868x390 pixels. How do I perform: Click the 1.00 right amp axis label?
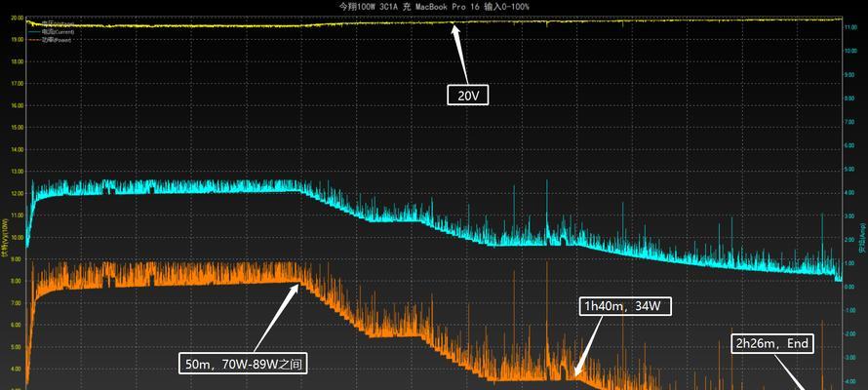point(851,263)
